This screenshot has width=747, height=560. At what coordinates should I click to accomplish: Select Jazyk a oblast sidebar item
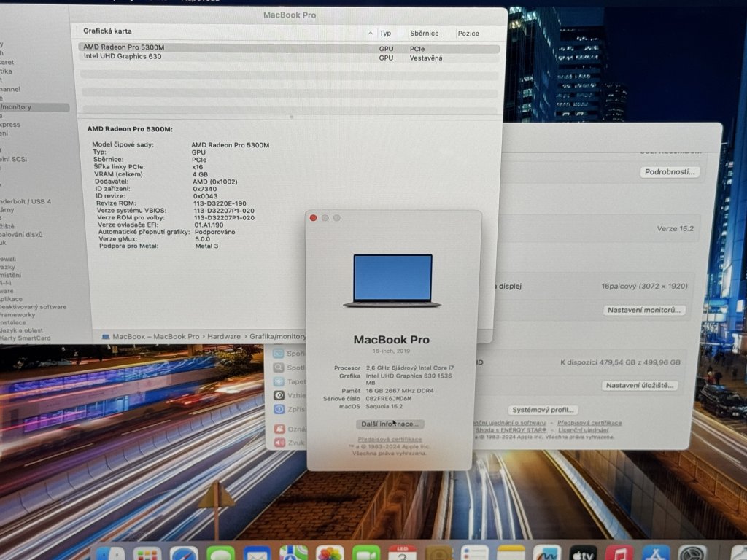[x=21, y=330]
